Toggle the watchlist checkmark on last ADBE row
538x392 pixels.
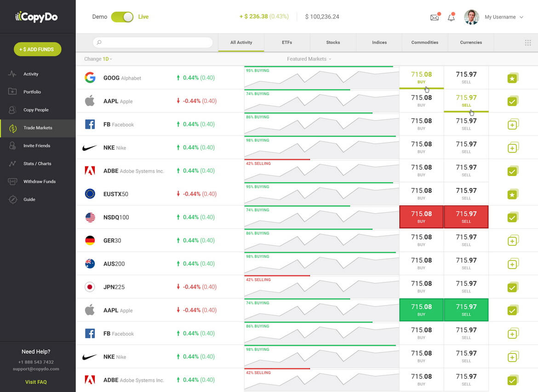tap(513, 381)
